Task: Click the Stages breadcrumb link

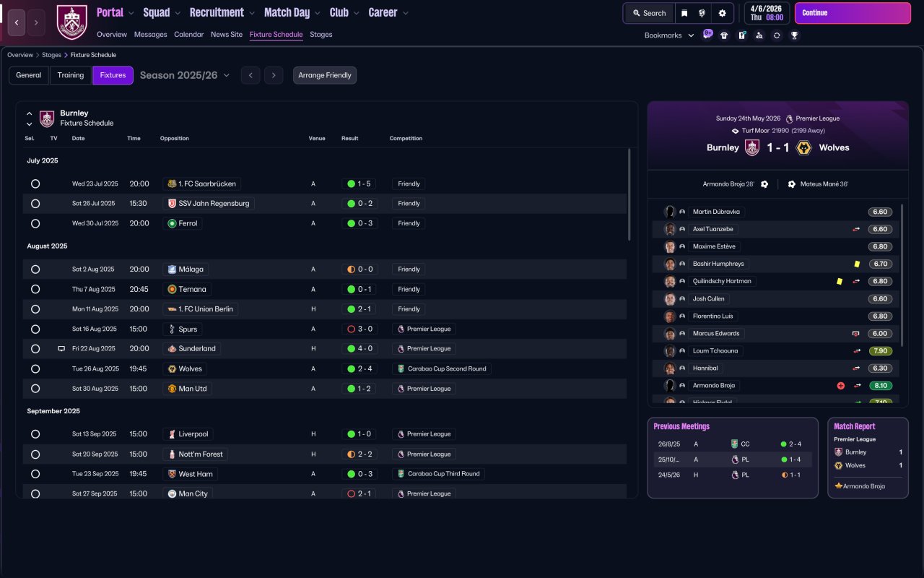Action: pyautogui.click(x=51, y=55)
